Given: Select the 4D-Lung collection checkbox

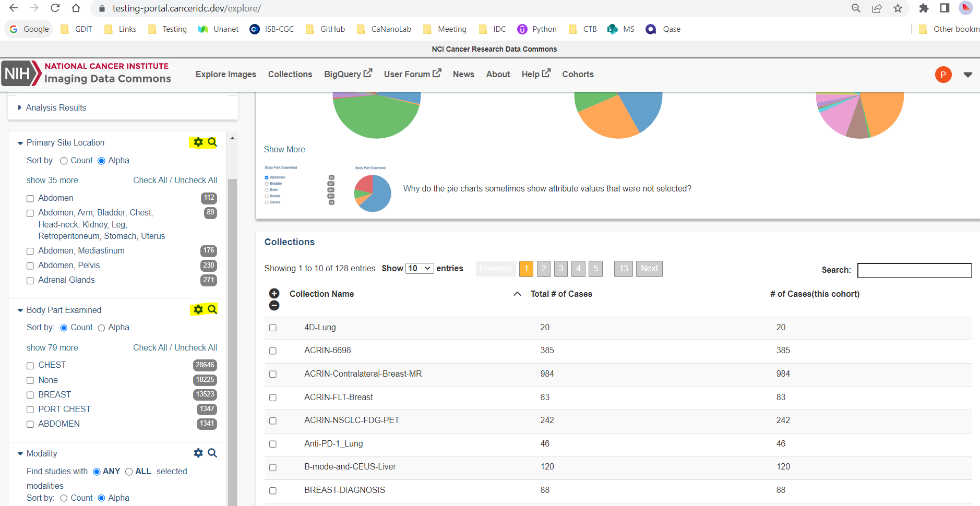Looking at the screenshot, I should 272,328.
